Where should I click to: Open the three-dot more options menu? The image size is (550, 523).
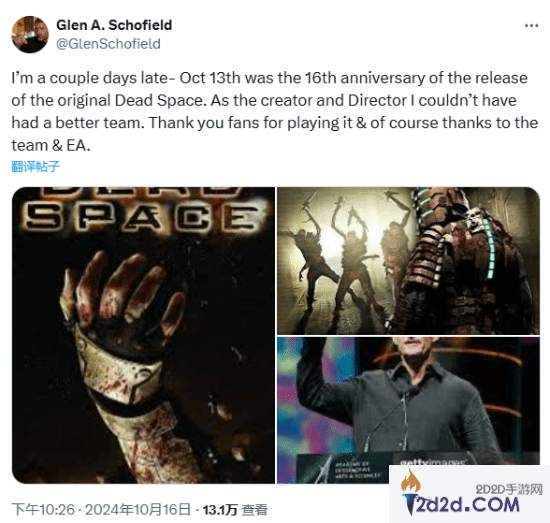coord(531,26)
